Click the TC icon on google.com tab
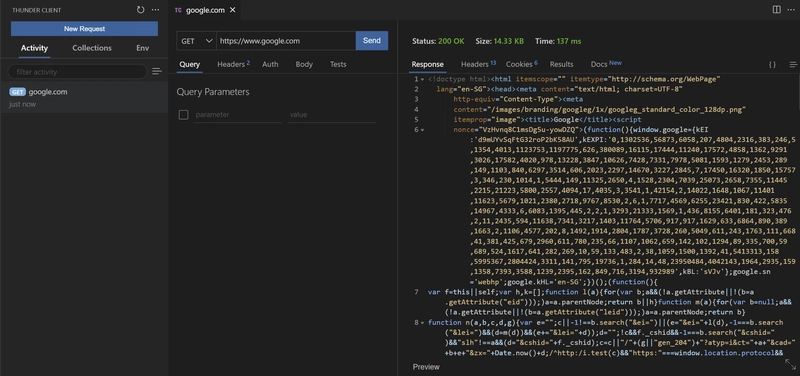The height and width of the screenshot is (376, 800). (178, 10)
